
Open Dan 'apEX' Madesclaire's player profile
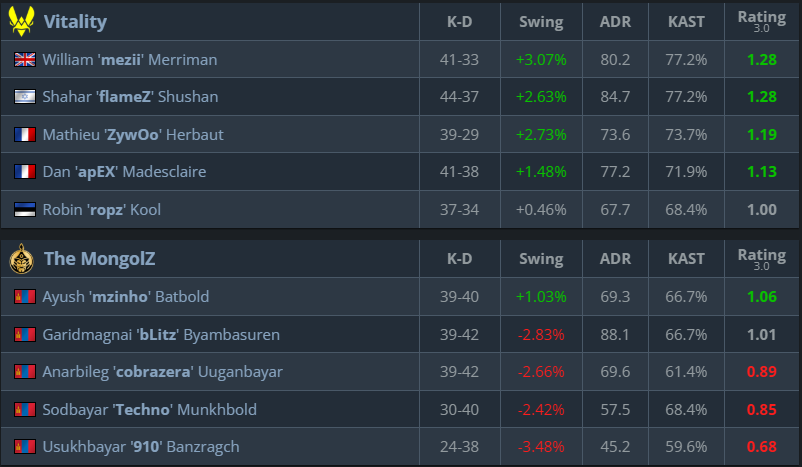tap(124, 172)
